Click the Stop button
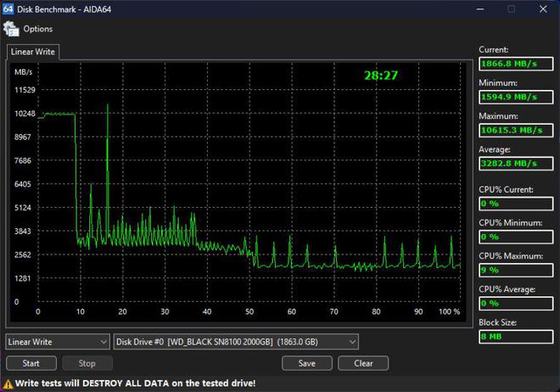 [87, 363]
